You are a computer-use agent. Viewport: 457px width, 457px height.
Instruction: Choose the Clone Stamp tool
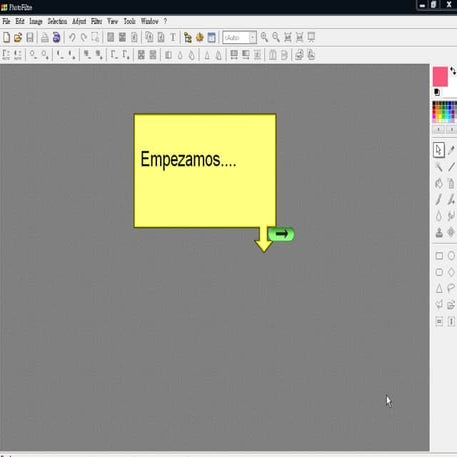click(439, 233)
